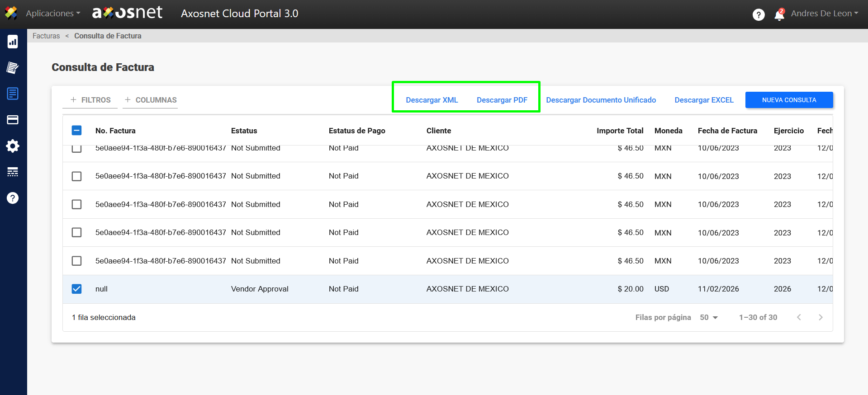Open settings gear in sidebar
The height and width of the screenshot is (395, 868).
(13, 146)
